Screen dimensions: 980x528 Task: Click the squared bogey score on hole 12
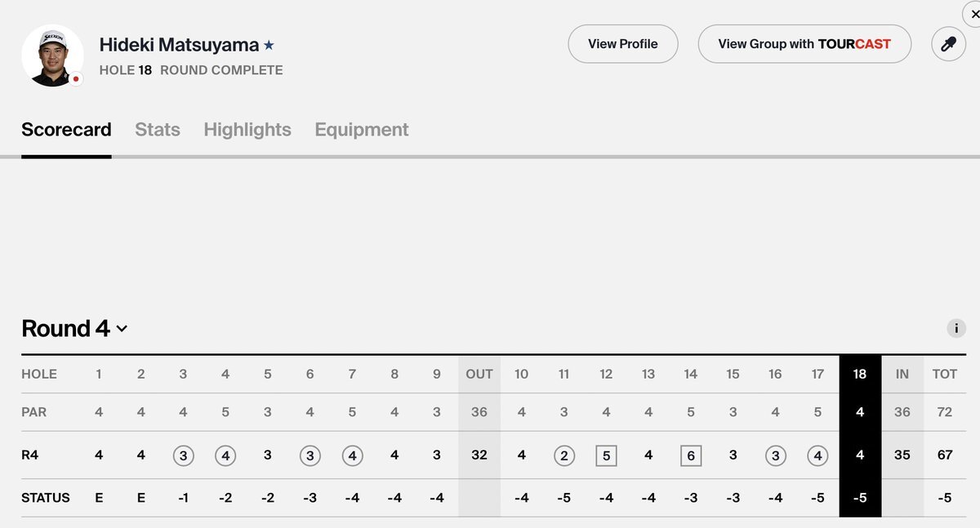pos(606,455)
